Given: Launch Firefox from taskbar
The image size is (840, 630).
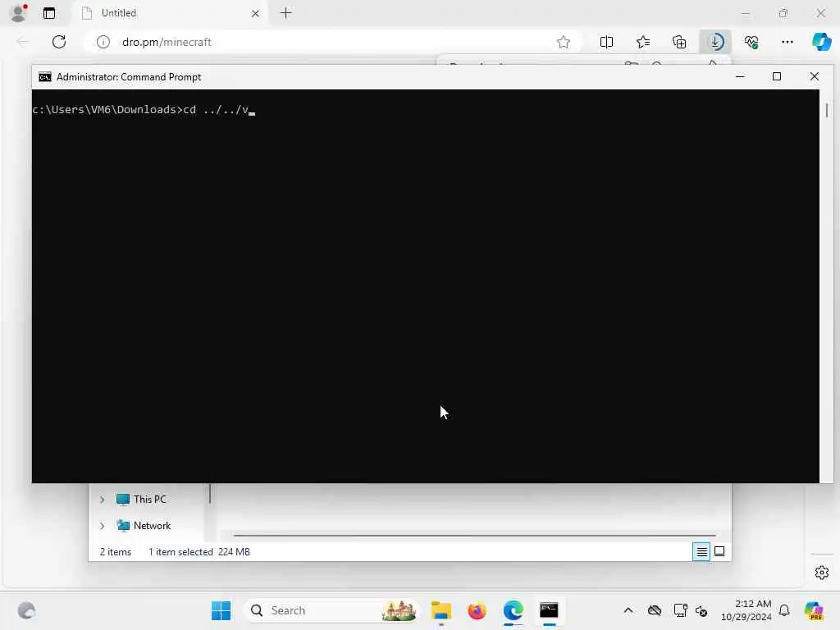Looking at the screenshot, I should pos(477,610).
